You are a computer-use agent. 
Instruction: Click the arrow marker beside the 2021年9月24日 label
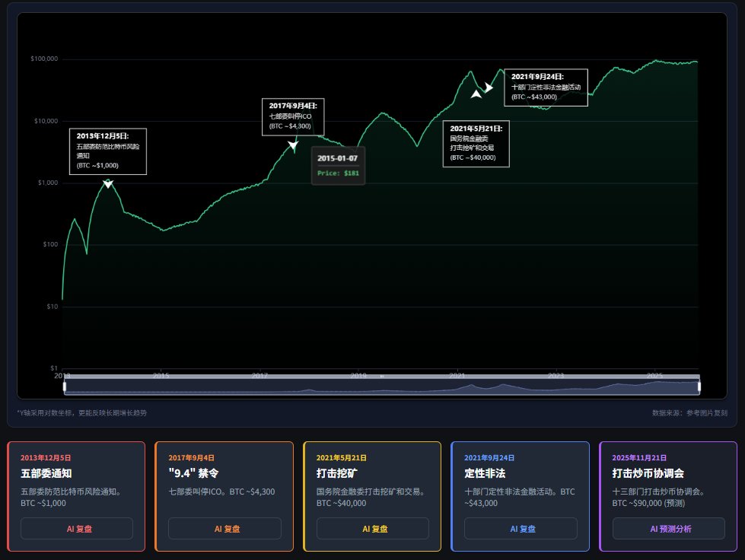point(489,87)
